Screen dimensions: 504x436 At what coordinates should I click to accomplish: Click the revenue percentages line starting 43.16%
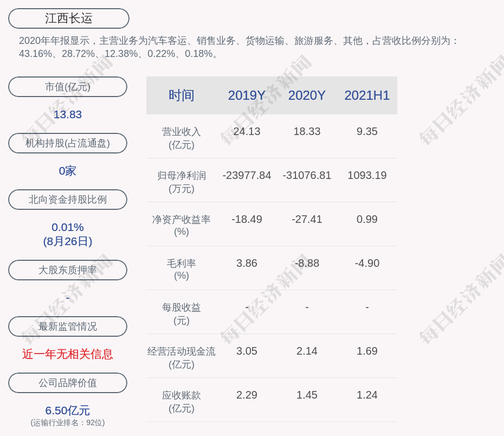tap(119, 54)
